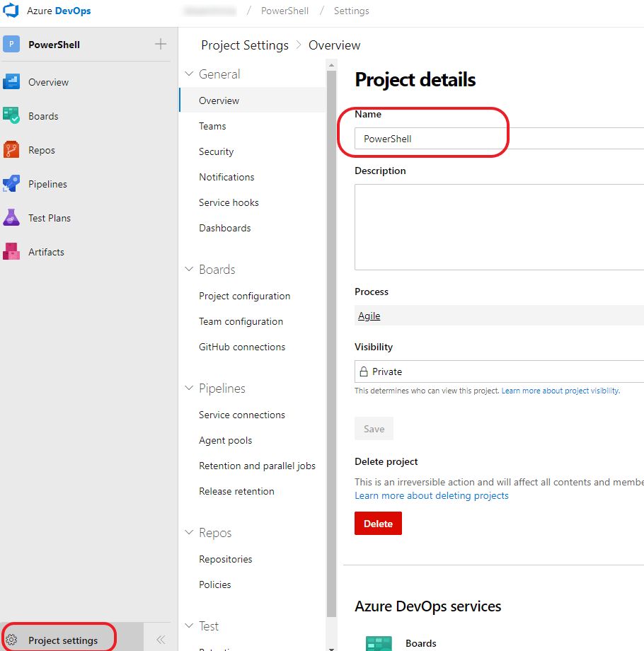The height and width of the screenshot is (651, 644).
Task: Click the Azure DevOps brand text
Action: point(59,11)
